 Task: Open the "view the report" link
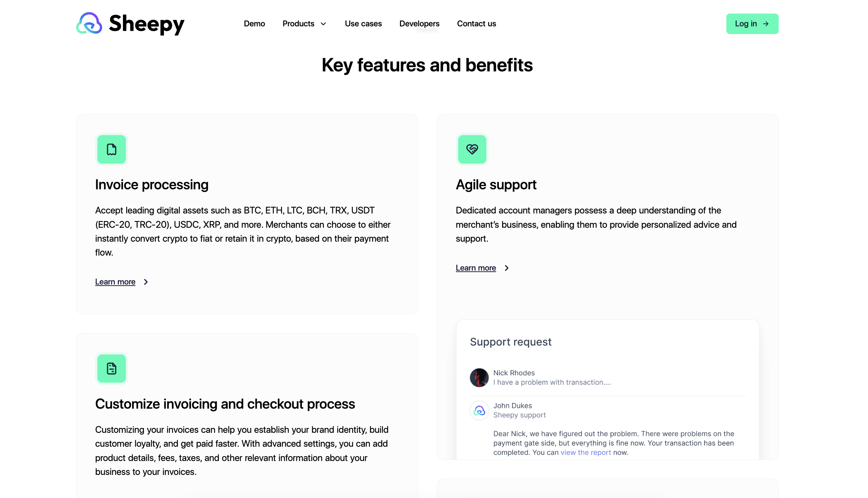(x=585, y=453)
